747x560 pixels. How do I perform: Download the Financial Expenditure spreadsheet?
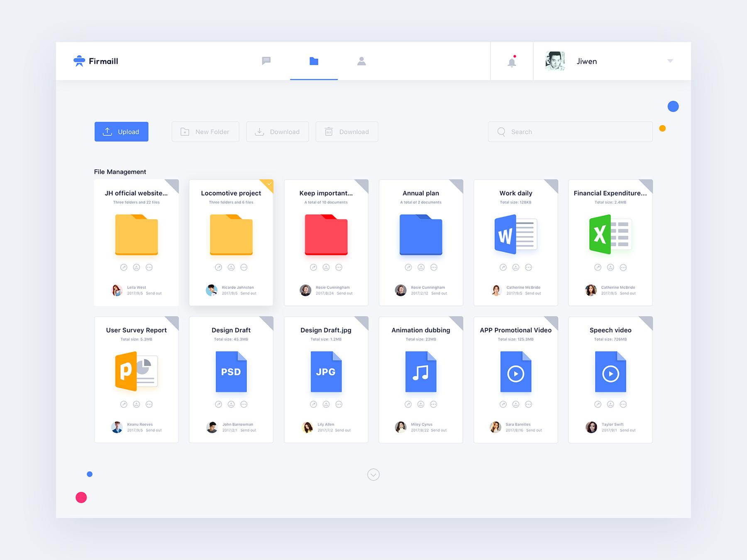610,267
